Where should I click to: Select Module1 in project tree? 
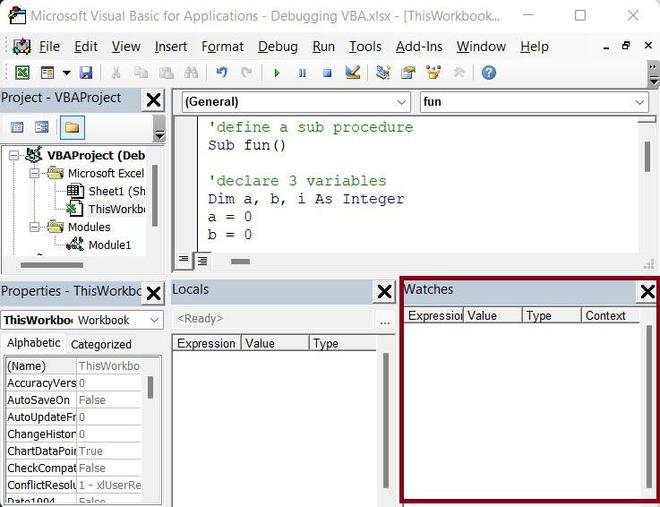[99, 244]
